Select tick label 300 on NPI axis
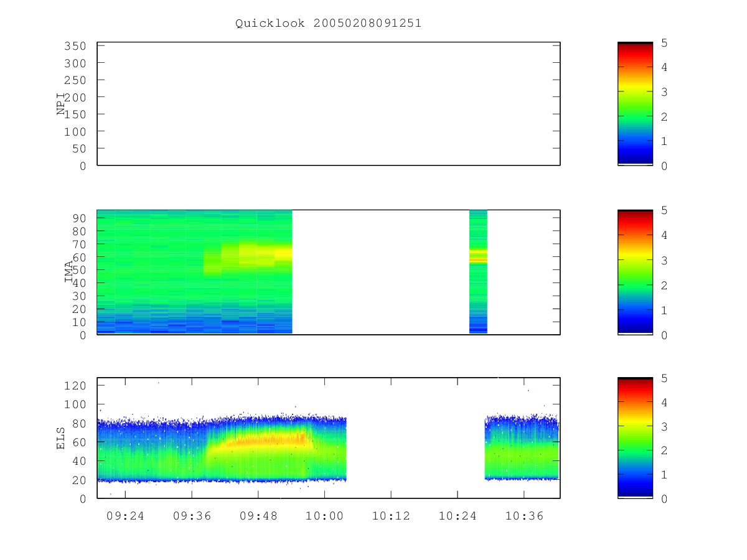 point(74,63)
